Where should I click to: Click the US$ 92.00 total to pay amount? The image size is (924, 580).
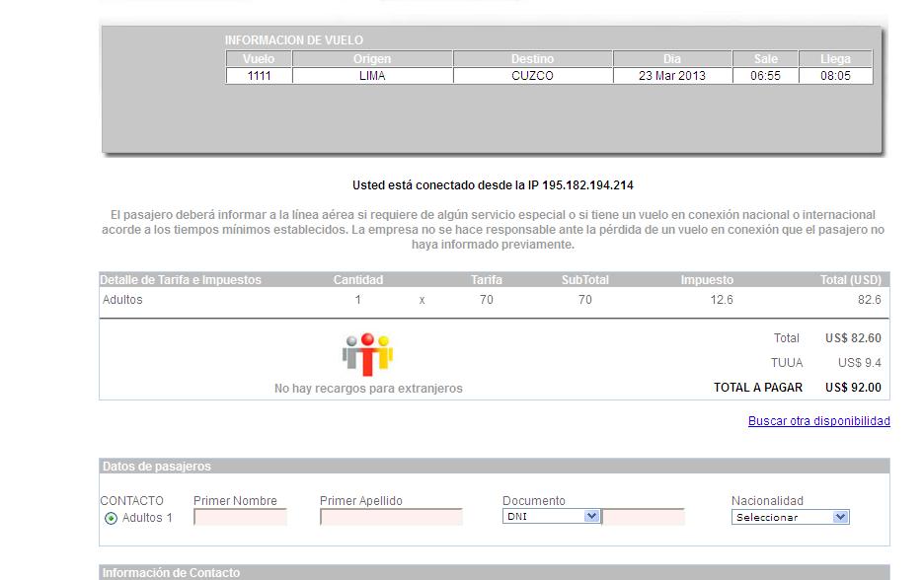pyautogui.click(x=853, y=388)
